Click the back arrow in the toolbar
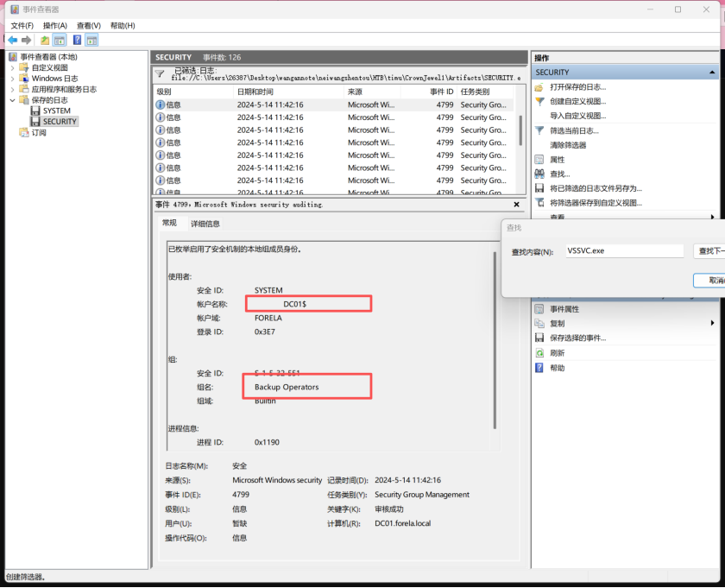The width and height of the screenshot is (725, 588). (13, 40)
